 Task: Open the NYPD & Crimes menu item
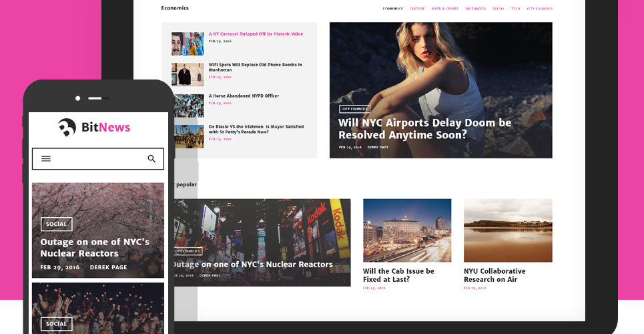[x=445, y=9]
